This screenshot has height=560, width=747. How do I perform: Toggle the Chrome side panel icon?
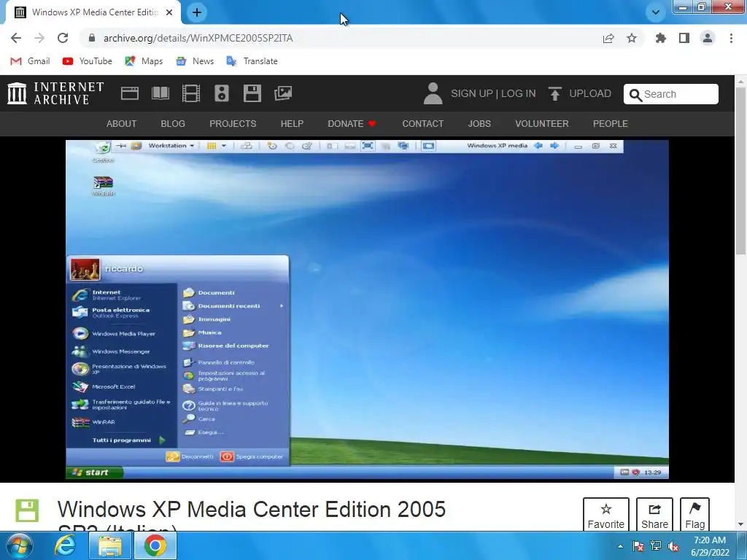pyautogui.click(x=684, y=38)
